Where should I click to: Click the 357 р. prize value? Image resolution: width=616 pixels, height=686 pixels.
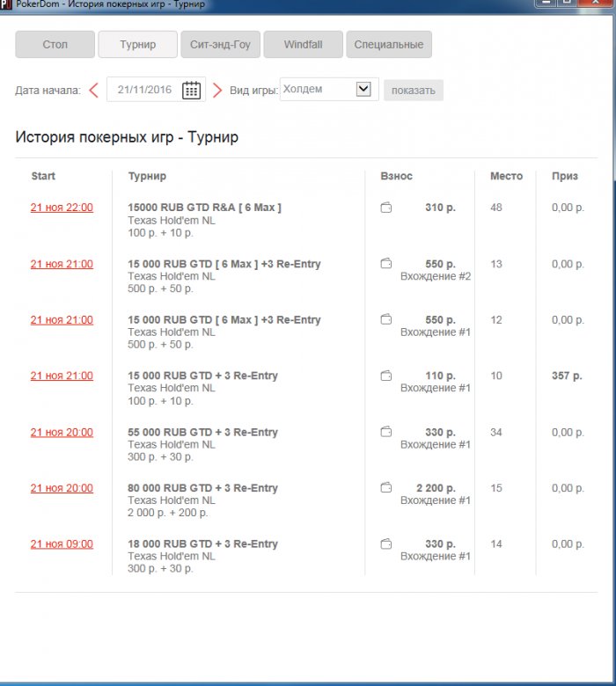pyautogui.click(x=567, y=376)
